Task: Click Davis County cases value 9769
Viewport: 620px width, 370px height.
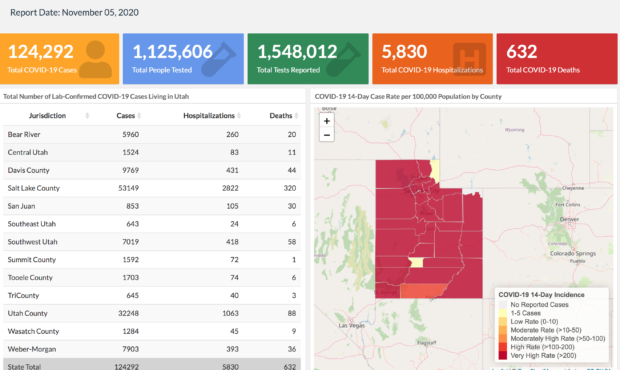Action: (x=130, y=170)
